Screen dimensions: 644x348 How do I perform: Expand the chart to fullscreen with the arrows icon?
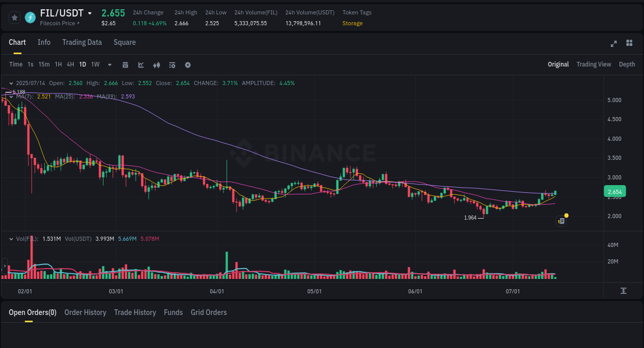pyautogui.click(x=613, y=44)
